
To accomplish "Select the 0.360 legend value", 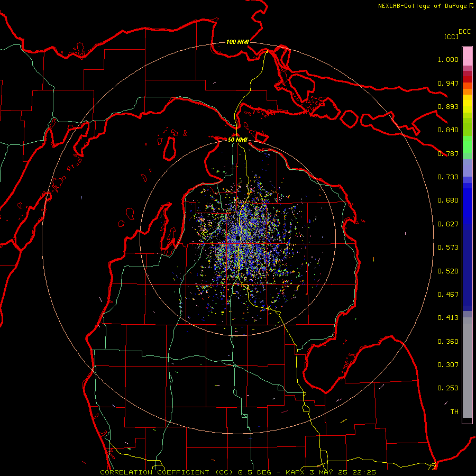I will tap(448, 342).
